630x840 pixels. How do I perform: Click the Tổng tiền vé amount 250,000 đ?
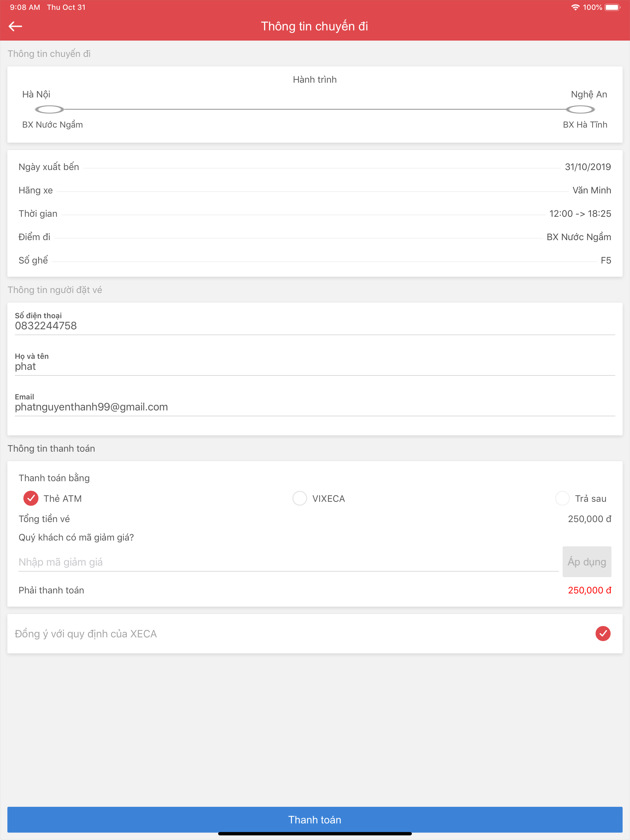(x=589, y=519)
